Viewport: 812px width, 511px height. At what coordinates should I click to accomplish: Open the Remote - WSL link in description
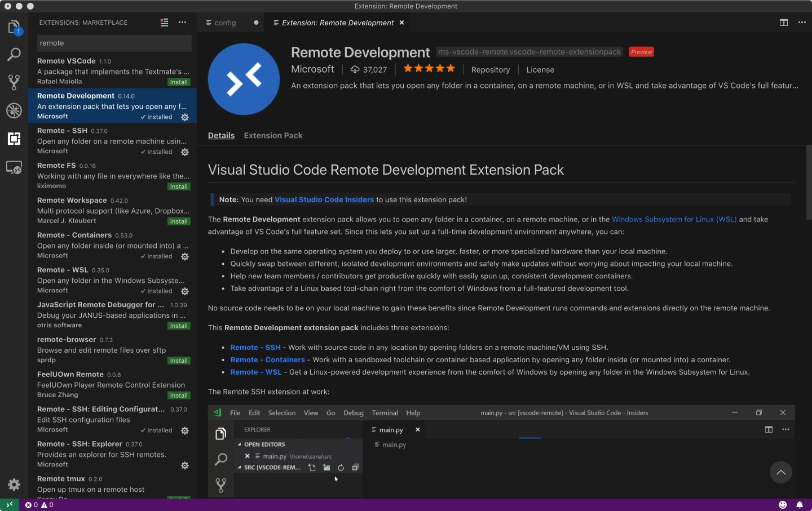point(256,372)
